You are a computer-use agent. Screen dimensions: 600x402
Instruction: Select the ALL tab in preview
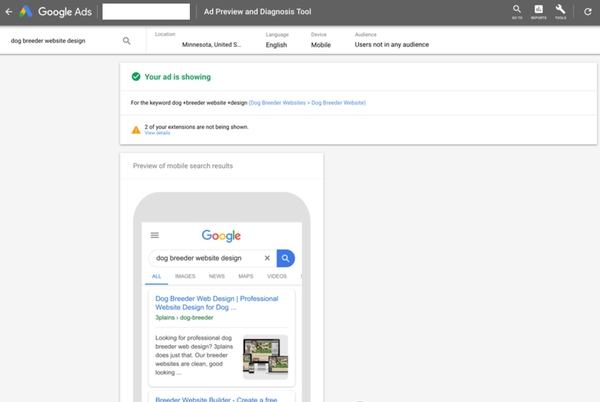(157, 276)
